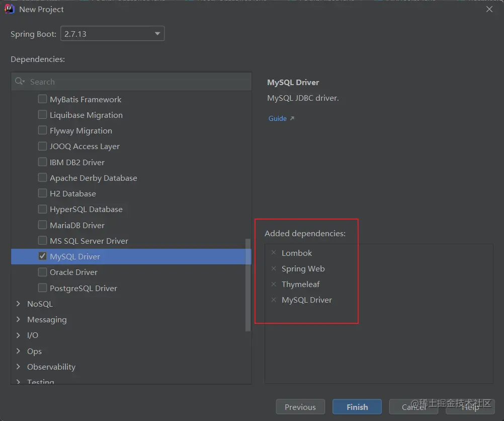
Task: Tick MS SQL Server Driver checkbox
Action: (x=42, y=240)
